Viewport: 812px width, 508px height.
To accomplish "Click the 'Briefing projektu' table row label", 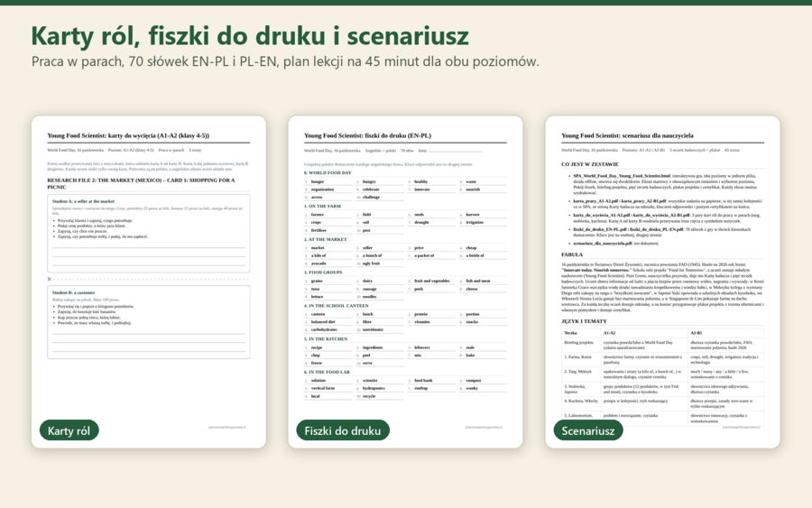I will pyautogui.click(x=579, y=343).
